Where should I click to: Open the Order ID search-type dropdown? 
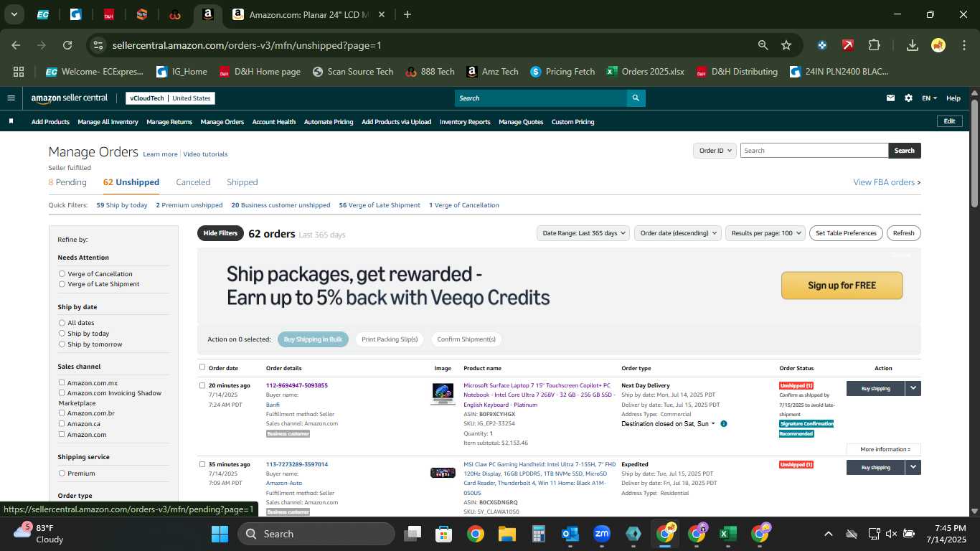715,151
